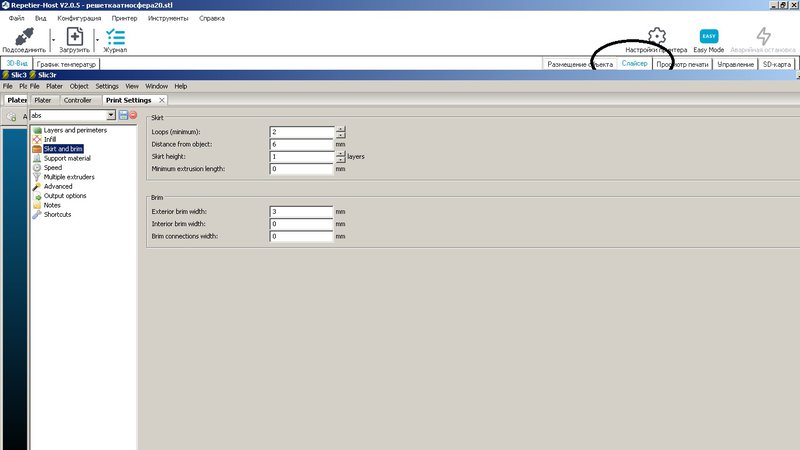Toggle the Easy Mode button

click(x=708, y=36)
